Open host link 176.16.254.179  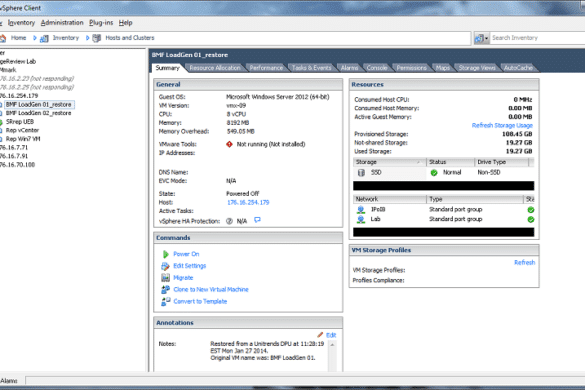click(x=248, y=203)
